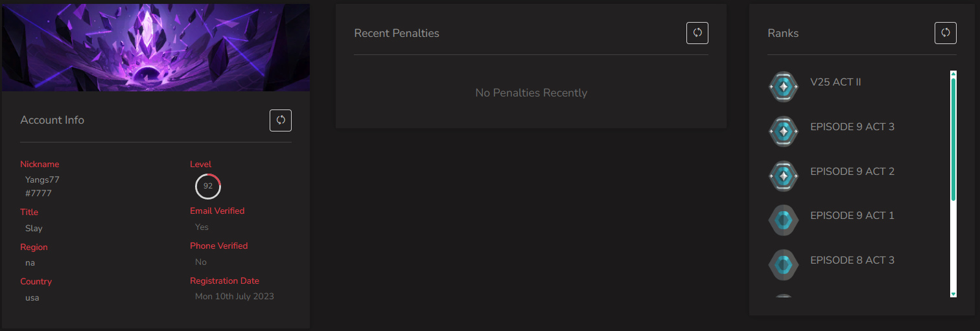980x331 pixels.
Task: Refresh the Recent Penalties panel
Action: 697,33
